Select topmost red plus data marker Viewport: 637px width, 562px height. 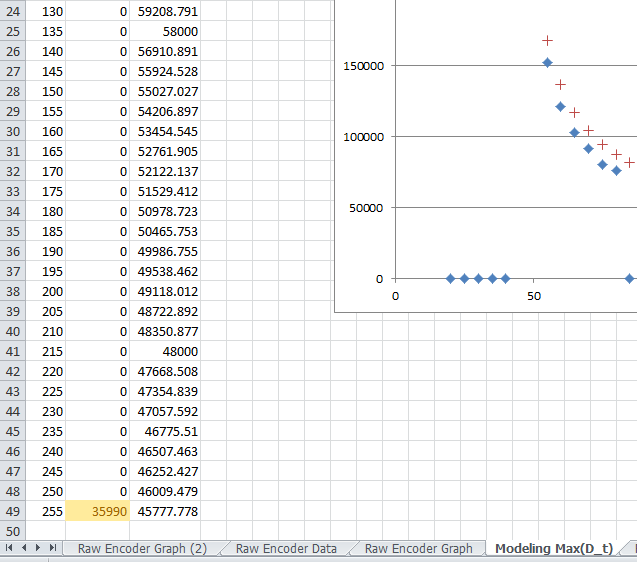[x=547, y=40]
